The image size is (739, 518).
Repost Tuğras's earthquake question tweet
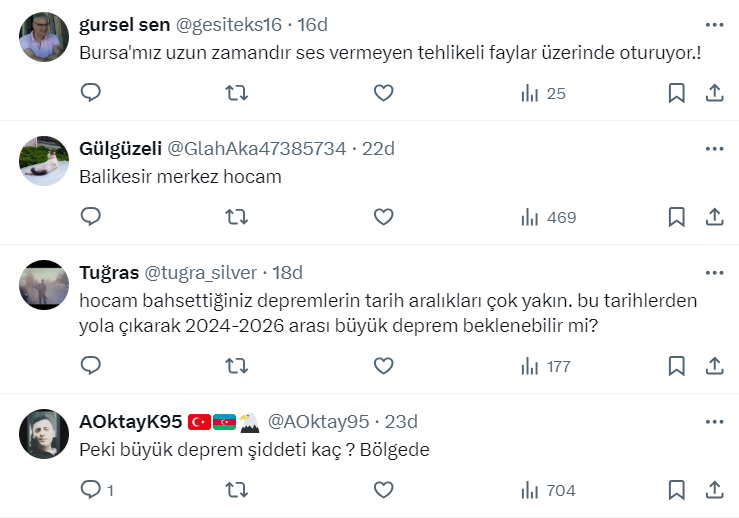236,366
